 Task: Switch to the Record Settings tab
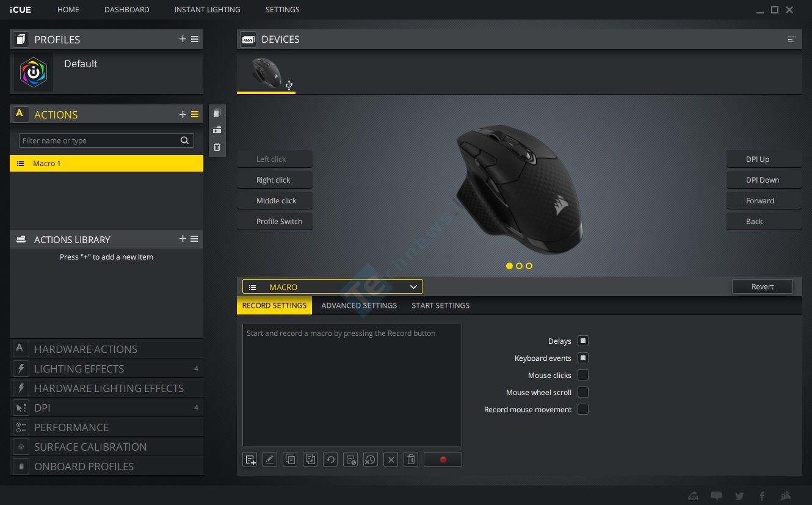click(x=274, y=305)
